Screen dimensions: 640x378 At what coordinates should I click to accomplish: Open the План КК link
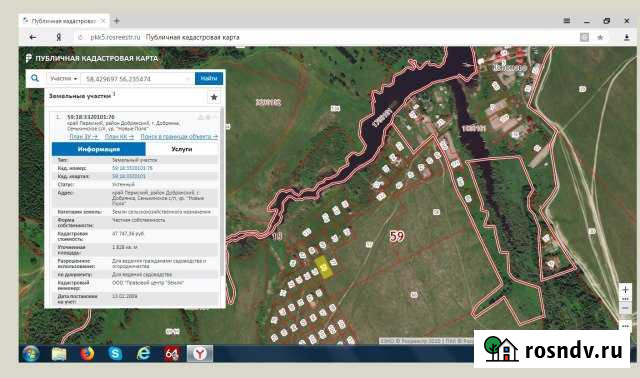(x=119, y=137)
